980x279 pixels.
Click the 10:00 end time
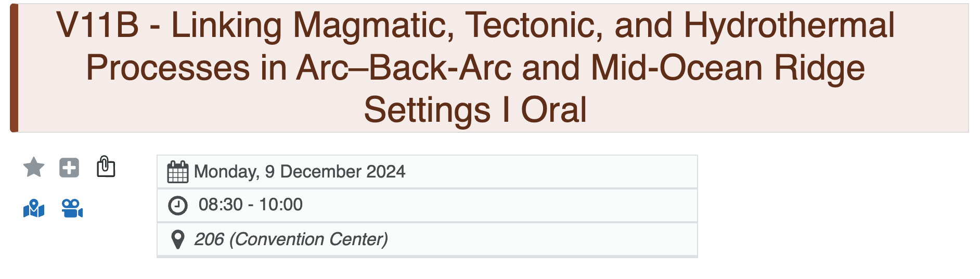281,205
